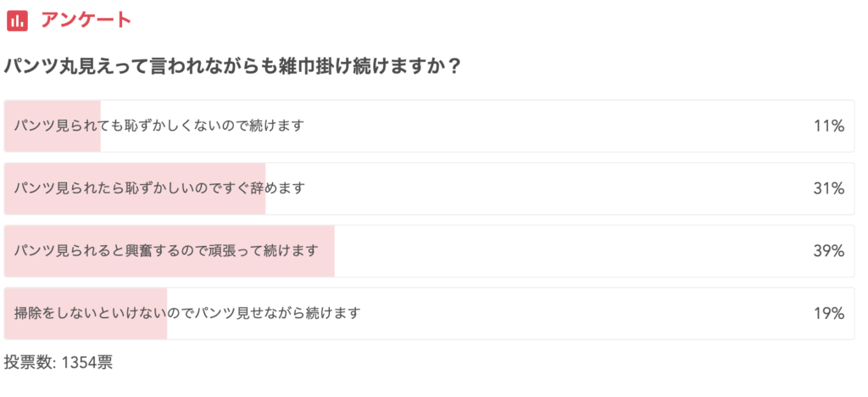Viewport: 868px width, 397px height.
Task: Click the 19% result label
Action: click(x=829, y=314)
